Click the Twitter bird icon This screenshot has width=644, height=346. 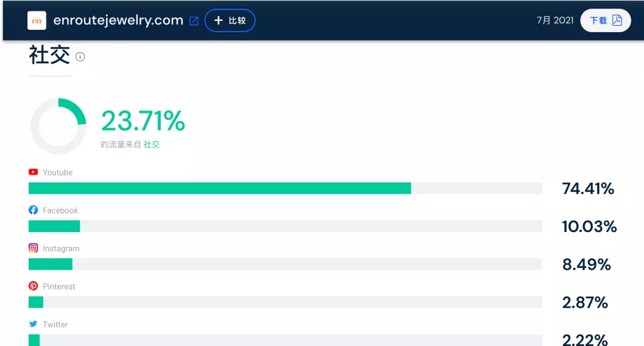point(33,324)
